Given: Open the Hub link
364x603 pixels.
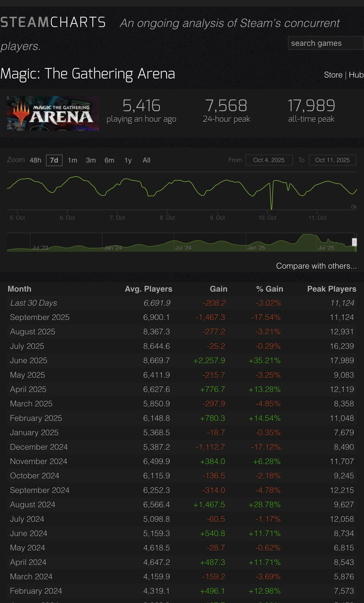Looking at the screenshot, I should click(356, 75).
